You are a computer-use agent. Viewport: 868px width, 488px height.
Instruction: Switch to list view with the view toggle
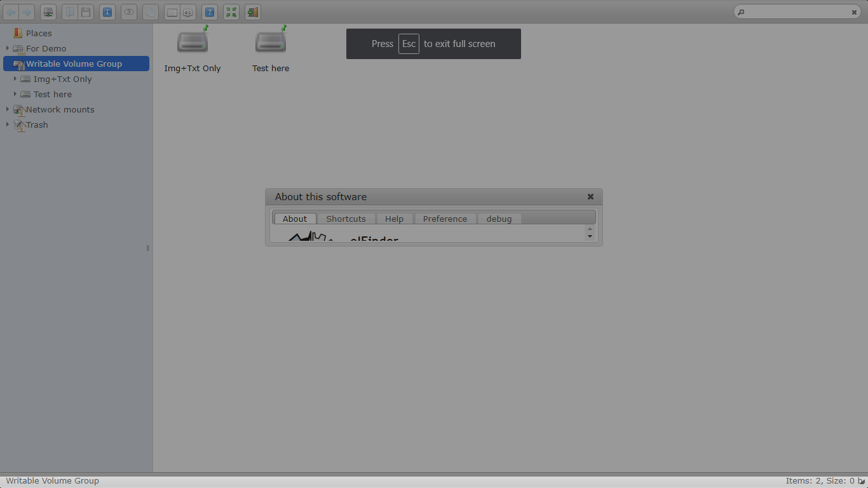(172, 11)
